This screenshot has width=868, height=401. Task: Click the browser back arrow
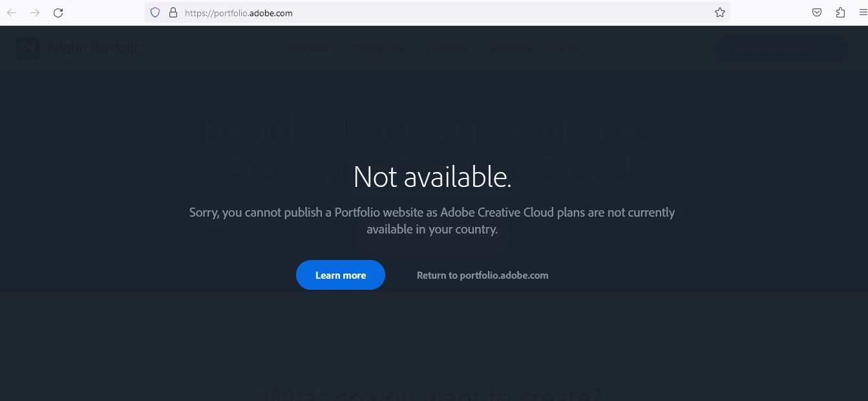pos(12,12)
